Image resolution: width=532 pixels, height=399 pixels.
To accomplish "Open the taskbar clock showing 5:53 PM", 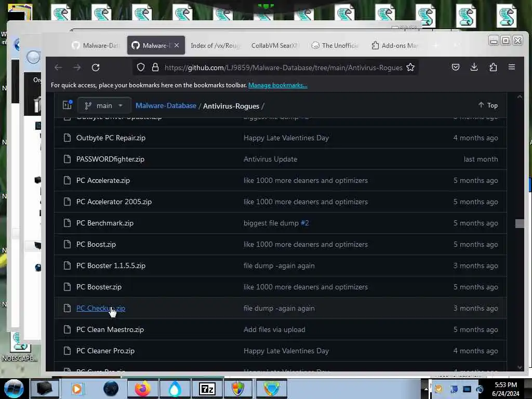I will (x=506, y=389).
